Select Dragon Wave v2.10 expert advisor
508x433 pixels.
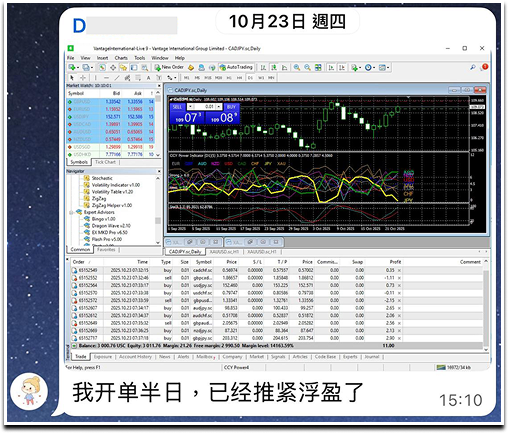pyautogui.click(x=111, y=226)
